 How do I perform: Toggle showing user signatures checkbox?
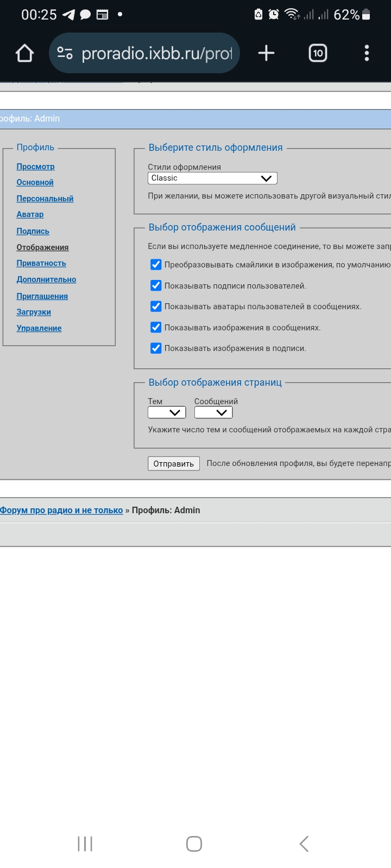pyautogui.click(x=156, y=285)
